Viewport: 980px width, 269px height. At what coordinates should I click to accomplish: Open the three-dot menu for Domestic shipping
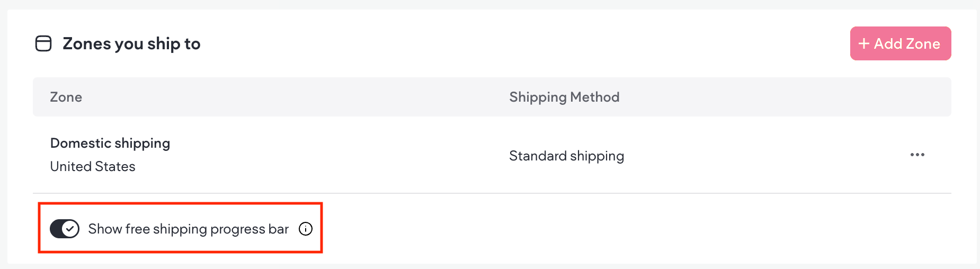tap(917, 155)
